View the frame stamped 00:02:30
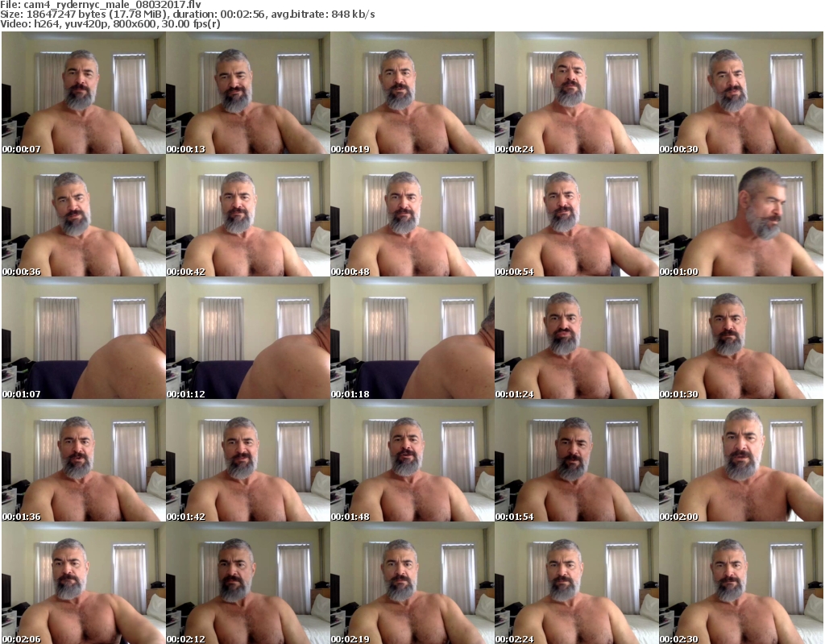The height and width of the screenshot is (644, 825). (x=741, y=583)
